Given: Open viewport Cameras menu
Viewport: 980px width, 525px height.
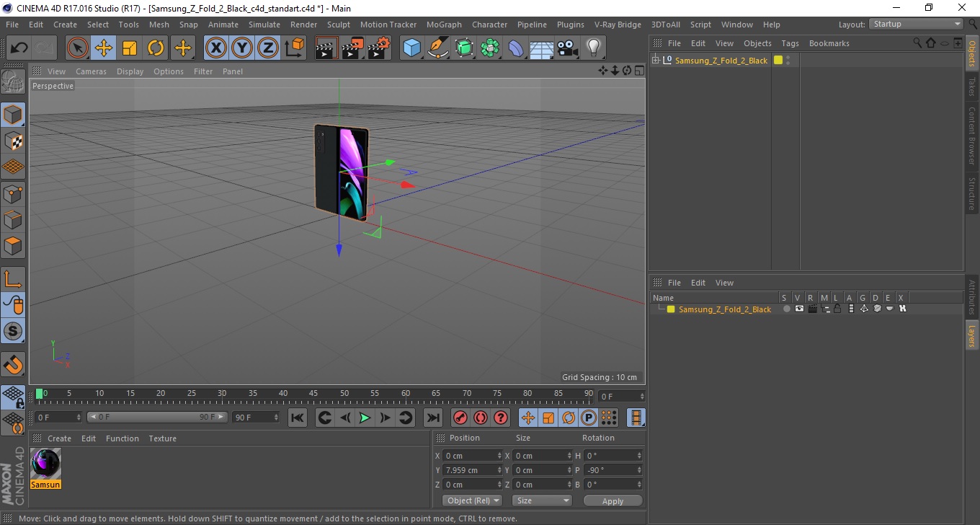Looking at the screenshot, I should (91, 71).
